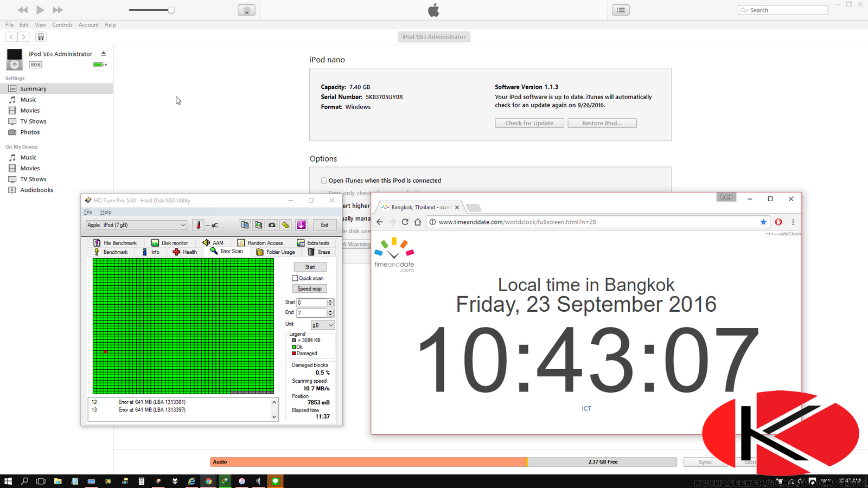
Task: Click the Opera extension icon in Chrome
Action: [778, 222]
